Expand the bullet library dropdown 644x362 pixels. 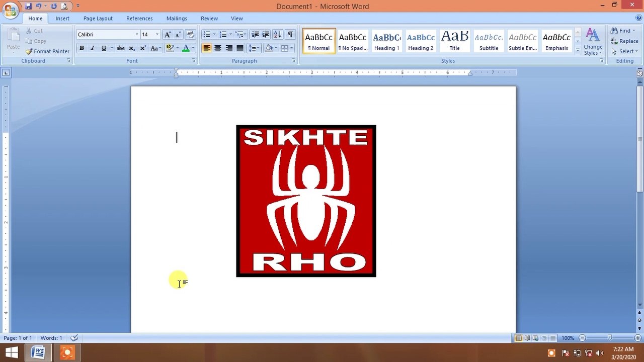[x=214, y=34]
